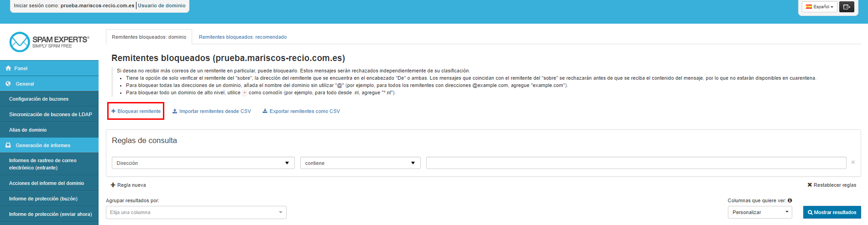Open the contiene condition dropdown
The image size is (868, 225).
pos(360,163)
